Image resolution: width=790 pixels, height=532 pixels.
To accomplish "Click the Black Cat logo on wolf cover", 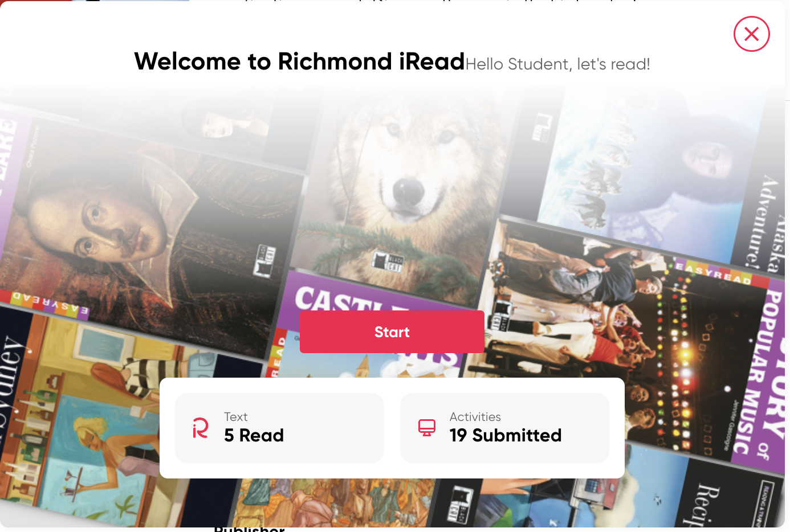I will point(388,262).
